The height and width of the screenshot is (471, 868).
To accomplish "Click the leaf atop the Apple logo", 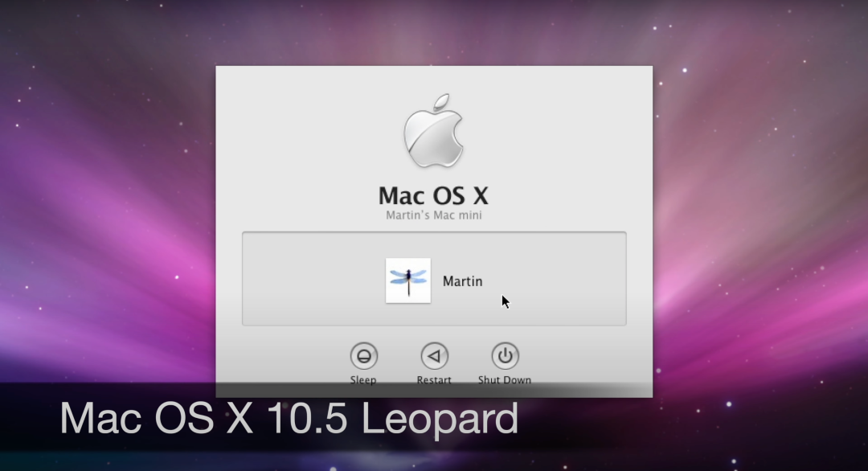I will [x=441, y=101].
